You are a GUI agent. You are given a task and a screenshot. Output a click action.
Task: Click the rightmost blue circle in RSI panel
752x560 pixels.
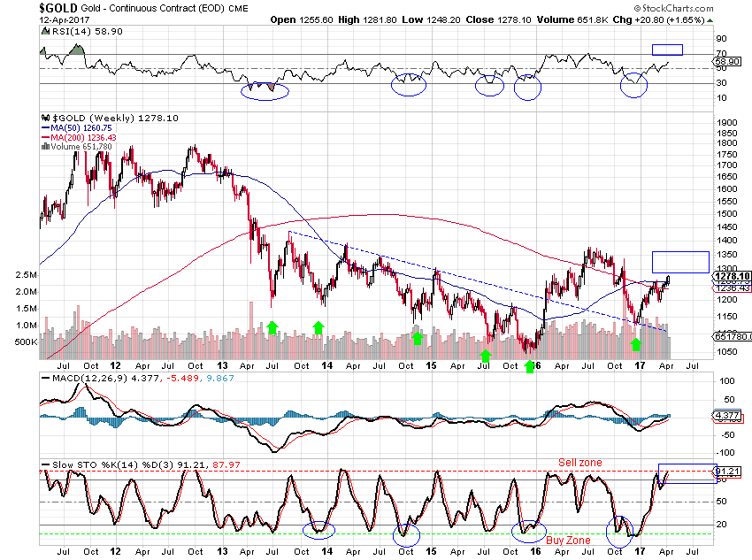[633, 85]
